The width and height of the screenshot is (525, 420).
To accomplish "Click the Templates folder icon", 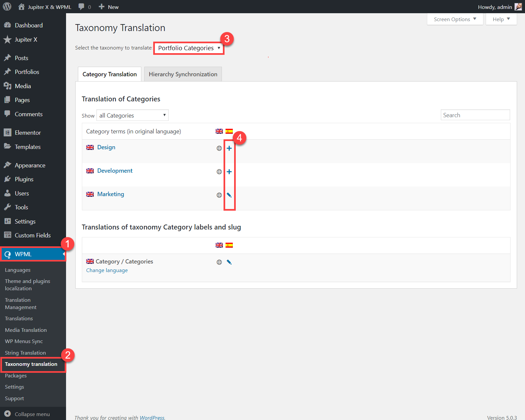I will coord(7,146).
